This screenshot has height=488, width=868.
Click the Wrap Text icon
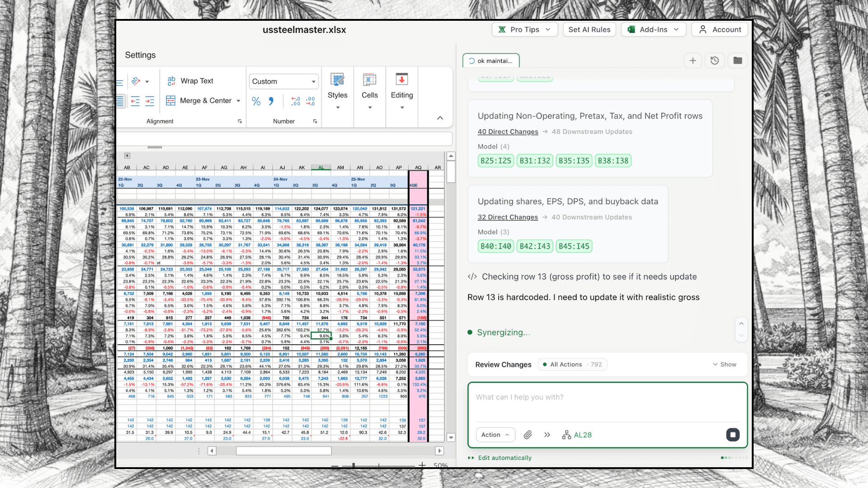pos(171,81)
